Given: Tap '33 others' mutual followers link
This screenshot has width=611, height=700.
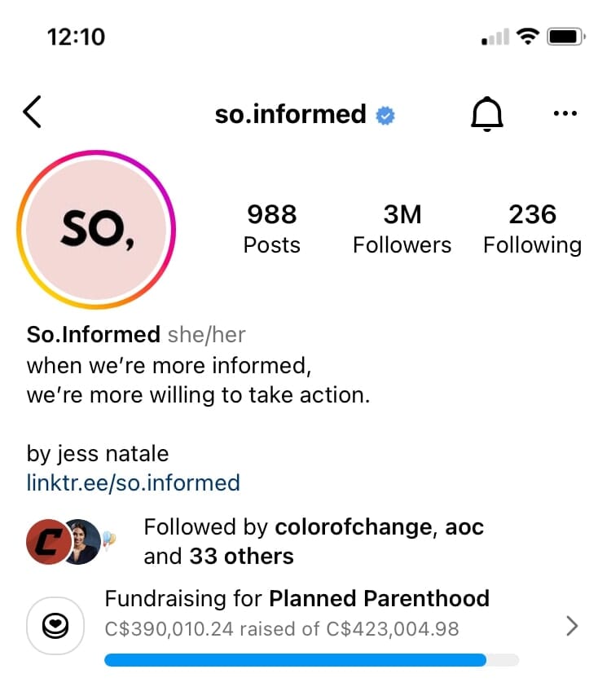Looking at the screenshot, I should coord(241,557).
